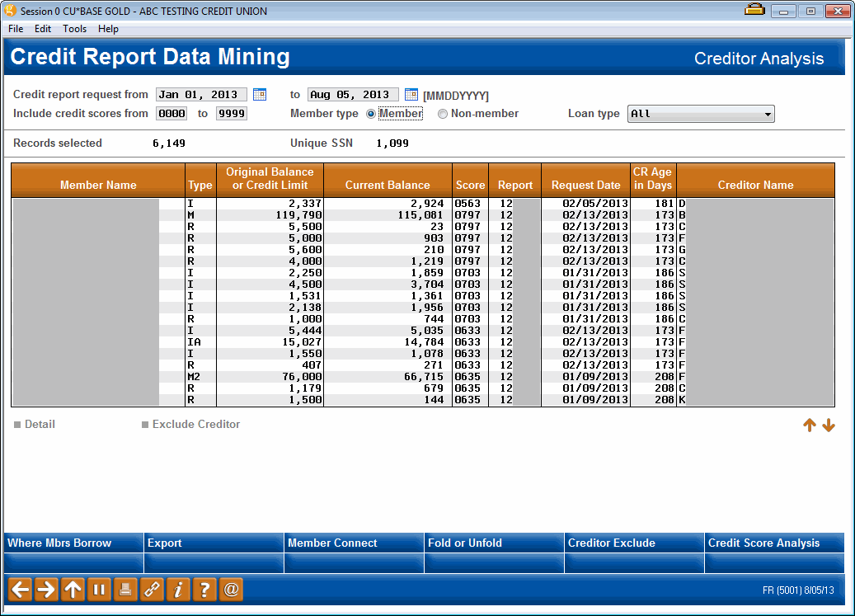The image size is (855, 616).
Task: Click the Fold or Unfold button
Action: tap(494, 543)
